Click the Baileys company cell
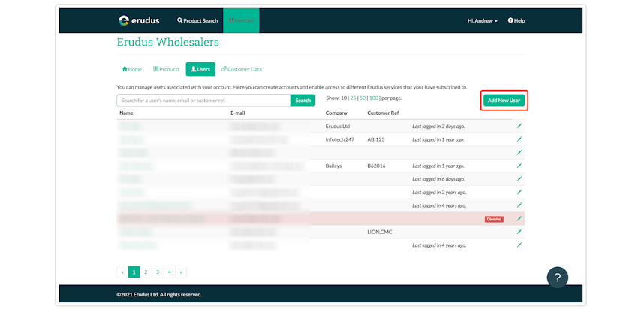The height and width of the screenshot is (309, 644). click(333, 166)
